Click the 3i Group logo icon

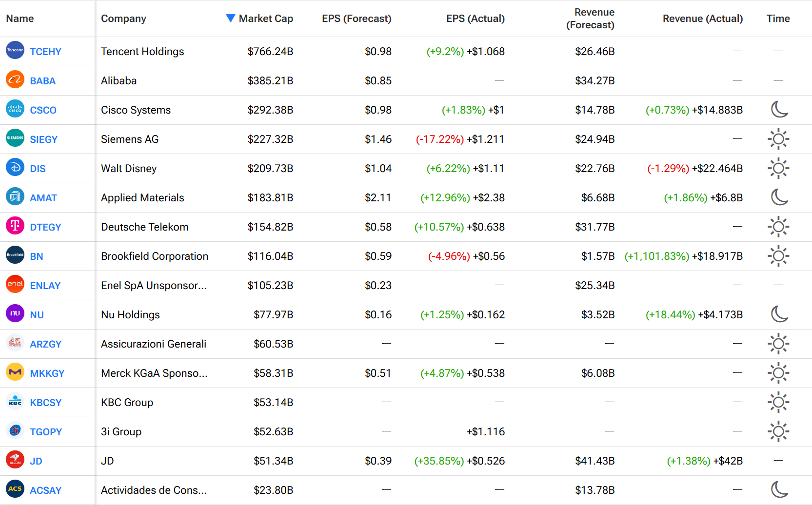coord(15,430)
